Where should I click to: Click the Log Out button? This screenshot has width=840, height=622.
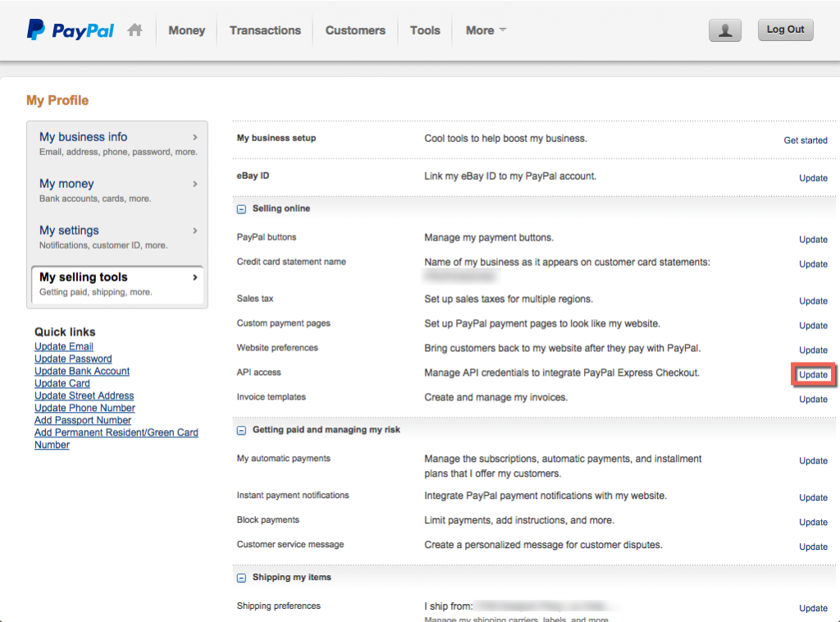785,29
